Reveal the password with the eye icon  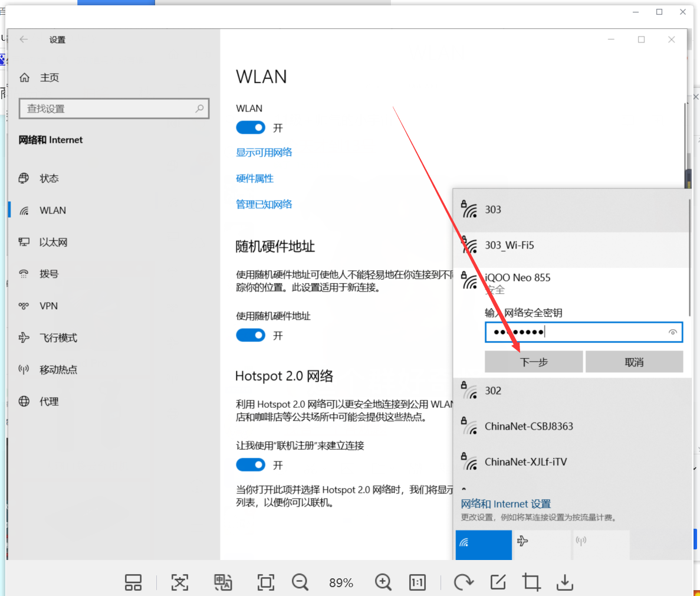point(672,332)
